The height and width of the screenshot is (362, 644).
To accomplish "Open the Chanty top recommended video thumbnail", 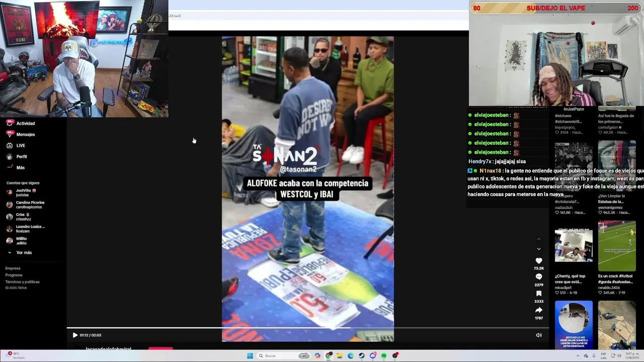I will click(574, 246).
